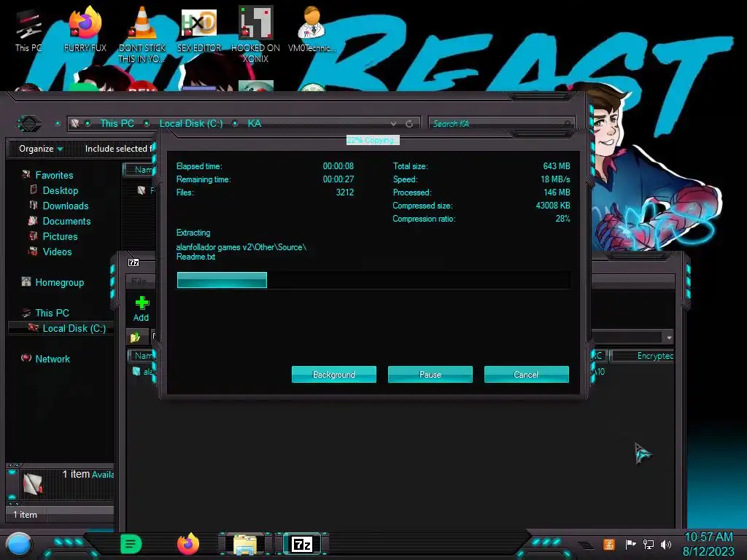Click the Start orb on taskbar

[19, 544]
